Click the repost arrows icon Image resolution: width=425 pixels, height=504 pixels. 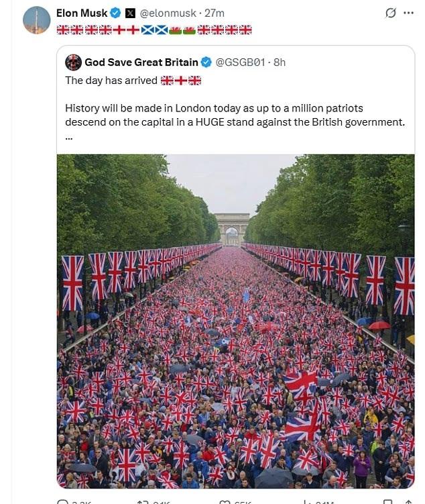point(142,501)
